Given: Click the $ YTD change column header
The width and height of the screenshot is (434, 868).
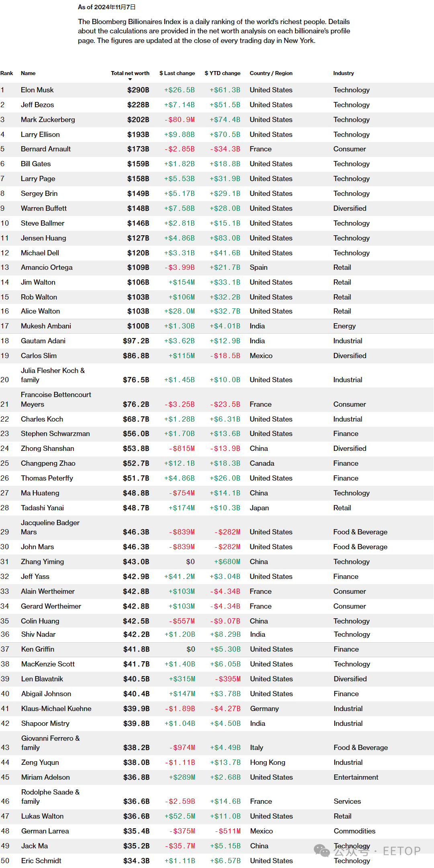Looking at the screenshot, I should [x=223, y=73].
